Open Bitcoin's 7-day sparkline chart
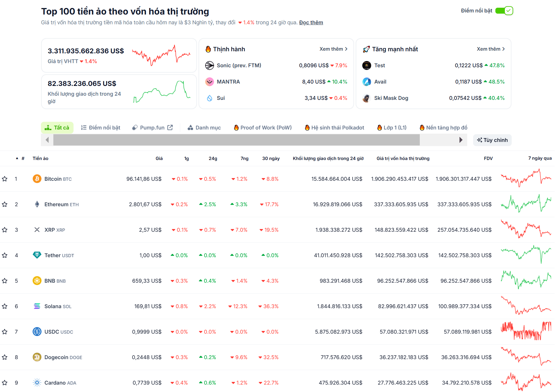This screenshot has height=392, width=560. 526,178
